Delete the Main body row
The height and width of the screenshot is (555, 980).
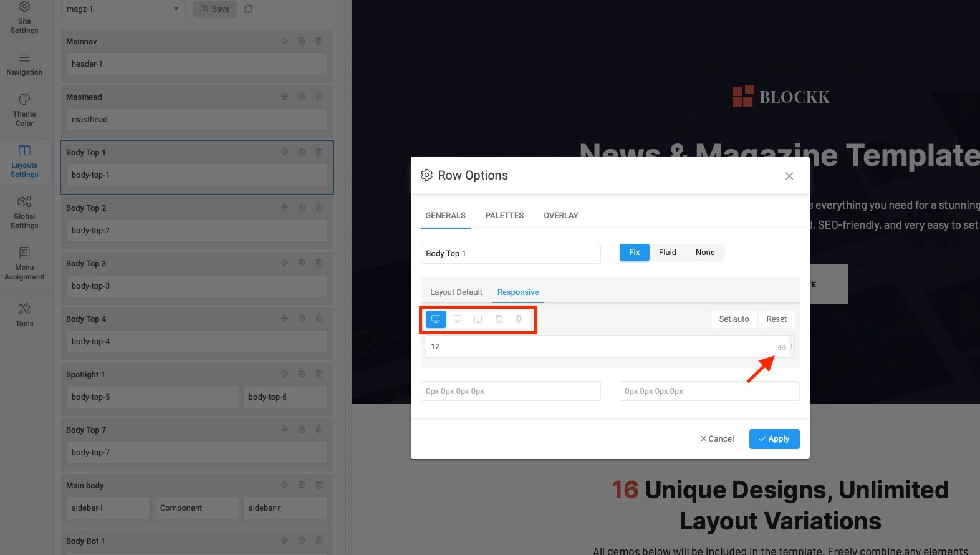(319, 485)
